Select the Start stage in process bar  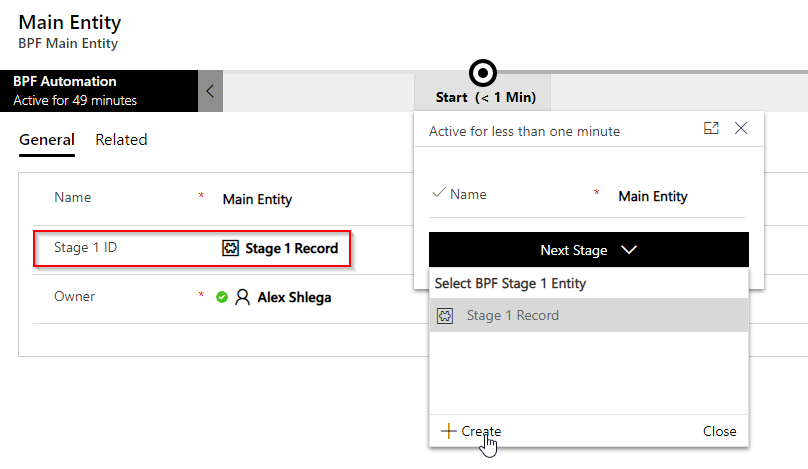486,97
